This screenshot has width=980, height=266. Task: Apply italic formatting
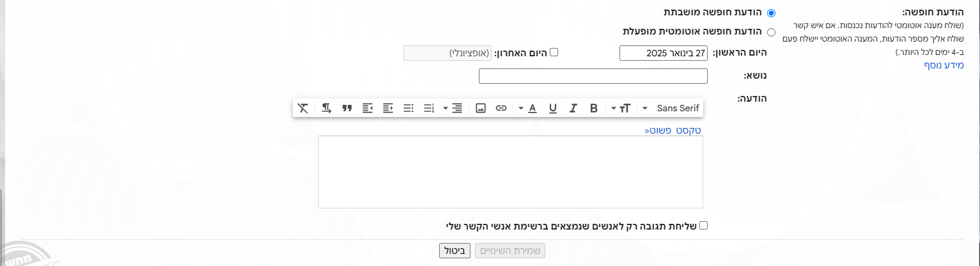coord(573,109)
